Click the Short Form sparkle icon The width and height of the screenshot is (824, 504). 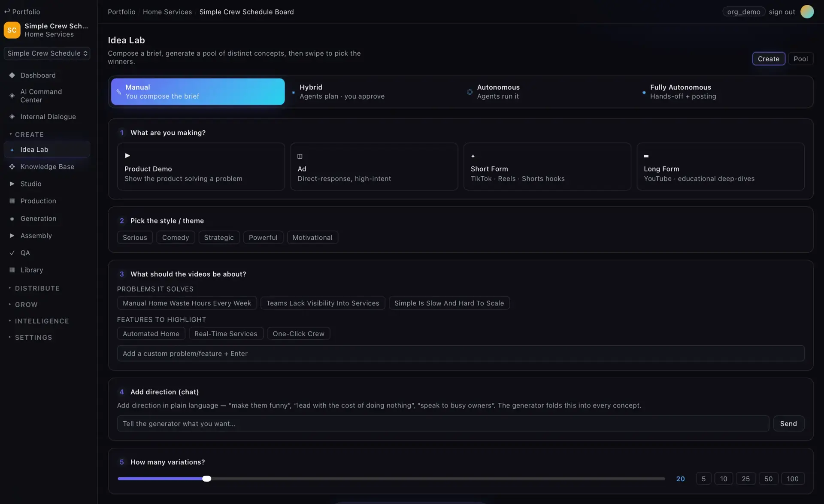[473, 156]
